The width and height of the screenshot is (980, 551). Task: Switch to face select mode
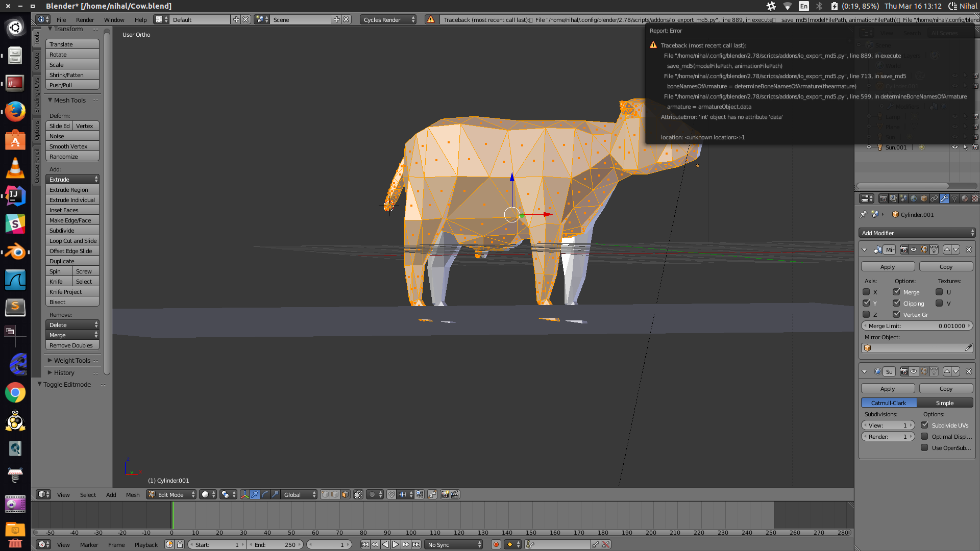point(345,494)
